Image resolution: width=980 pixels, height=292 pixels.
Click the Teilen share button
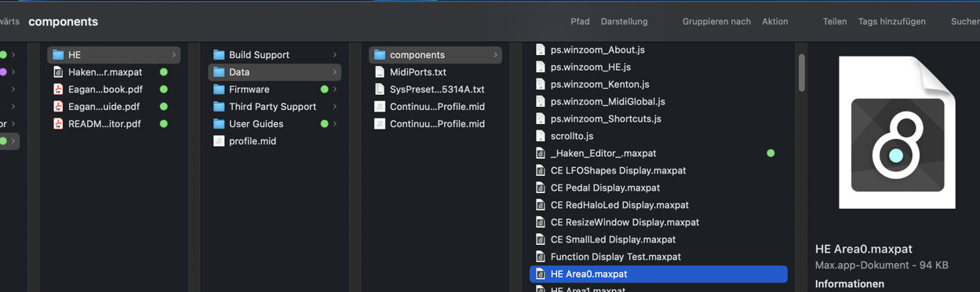point(835,22)
